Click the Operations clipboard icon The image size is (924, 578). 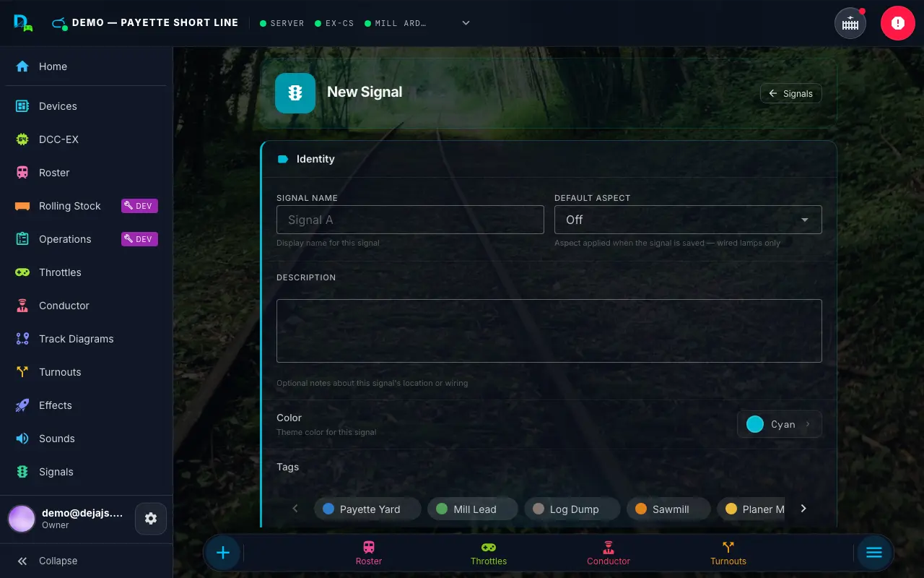point(22,239)
